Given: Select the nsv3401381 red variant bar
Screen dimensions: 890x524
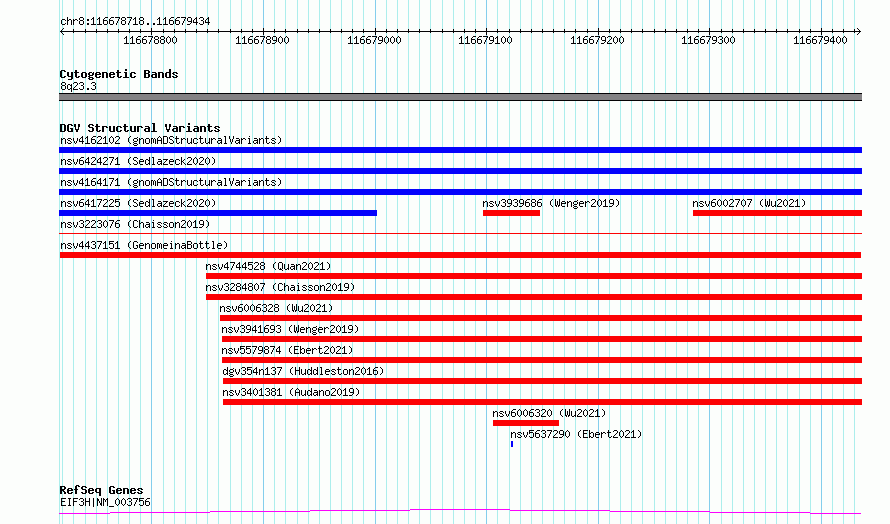Looking at the screenshot, I should [x=543, y=403].
